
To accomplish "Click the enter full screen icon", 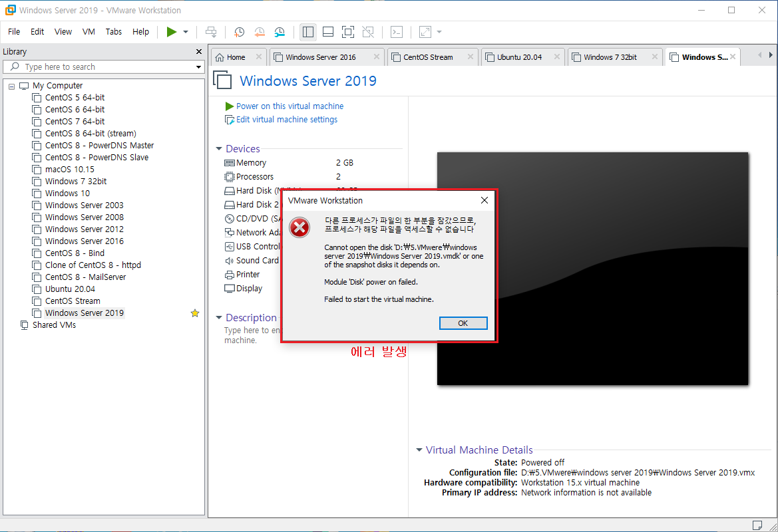I will [348, 32].
